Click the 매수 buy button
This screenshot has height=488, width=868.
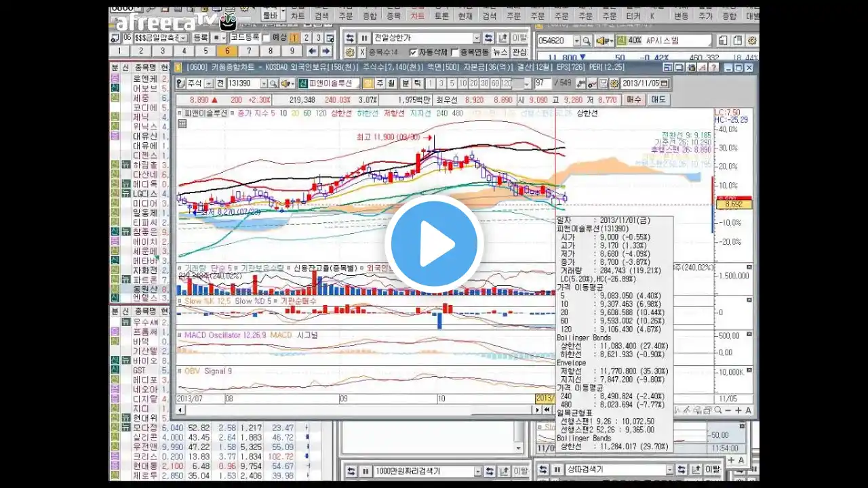[634, 100]
